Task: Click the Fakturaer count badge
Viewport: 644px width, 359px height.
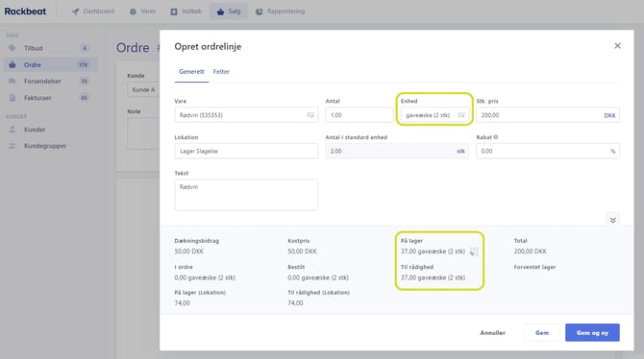Action: tap(85, 98)
